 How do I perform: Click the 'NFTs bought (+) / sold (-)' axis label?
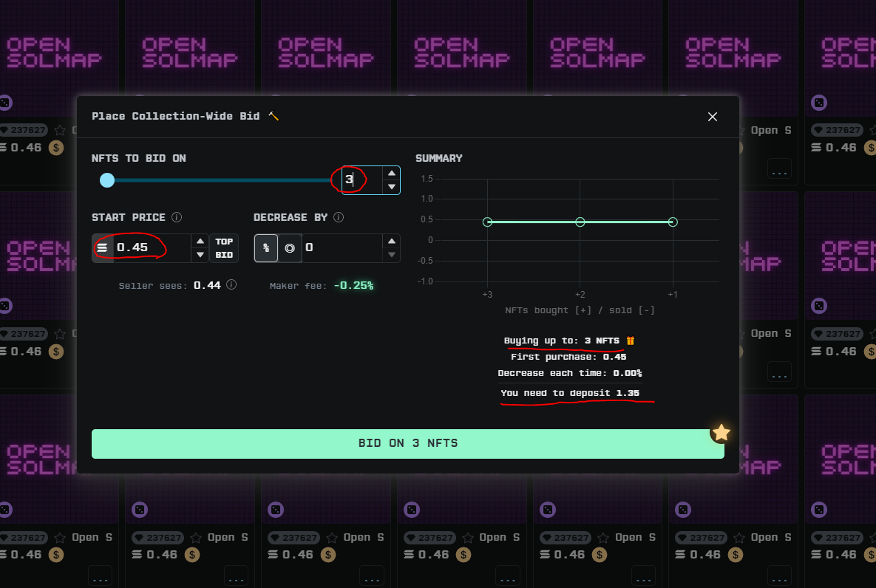tap(580, 310)
